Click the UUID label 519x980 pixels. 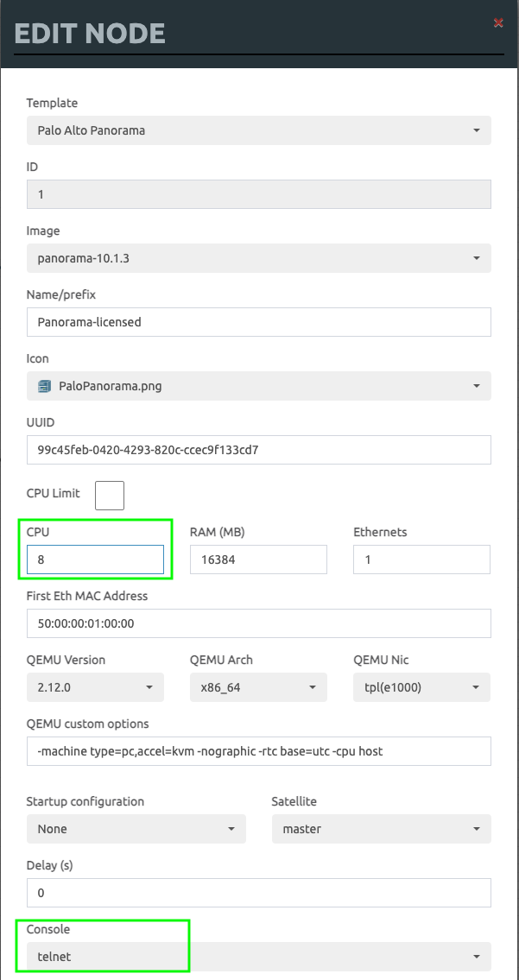coord(41,422)
